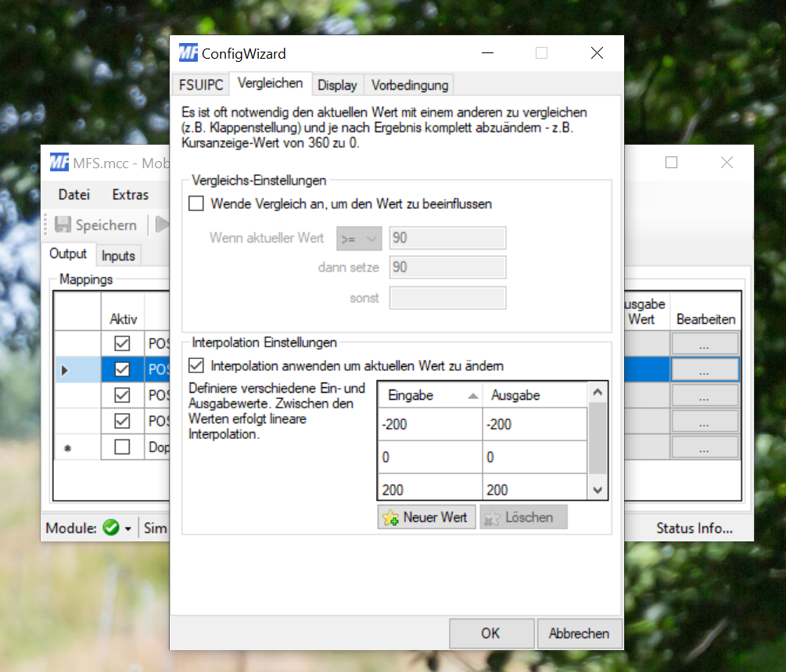
Task: Click the Eingabe cell containing -200
Action: click(x=429, y=424)
